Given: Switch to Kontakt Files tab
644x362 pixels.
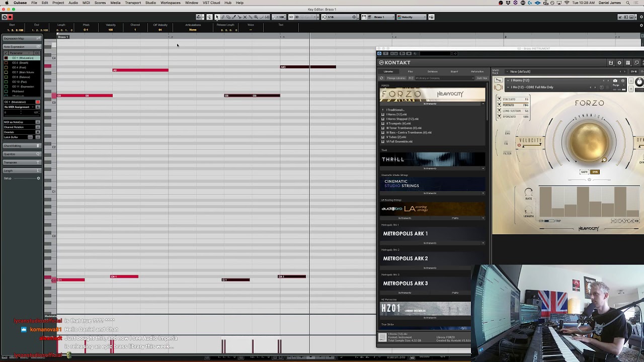Looking at the screenshot, I should (411, 71).
